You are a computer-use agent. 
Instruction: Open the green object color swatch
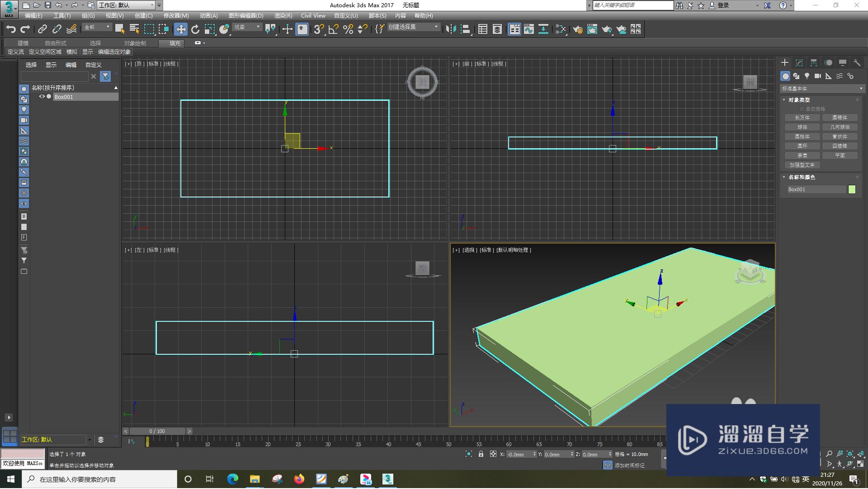tap(852, 189)
